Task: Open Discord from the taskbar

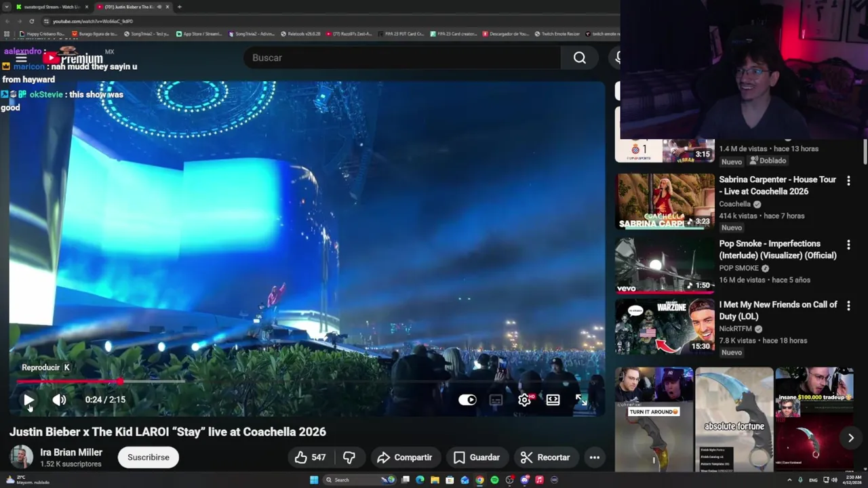Action: [x=524, y=480]
